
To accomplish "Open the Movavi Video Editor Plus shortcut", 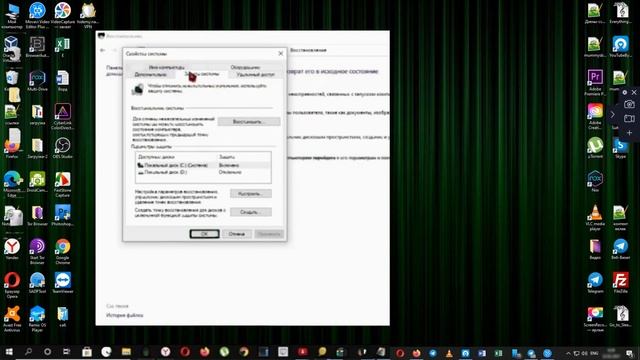I will click(37, 16).
